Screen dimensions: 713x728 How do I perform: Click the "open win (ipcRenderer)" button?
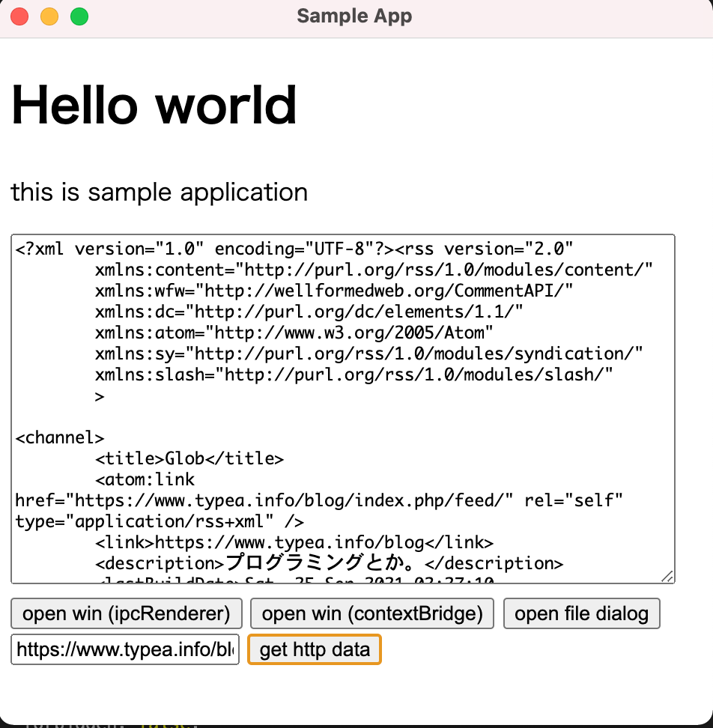(126, 613)
